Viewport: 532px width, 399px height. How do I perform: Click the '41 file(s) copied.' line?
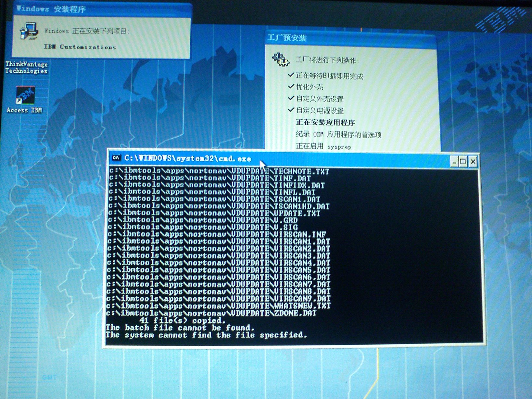[x=183, y=320]
